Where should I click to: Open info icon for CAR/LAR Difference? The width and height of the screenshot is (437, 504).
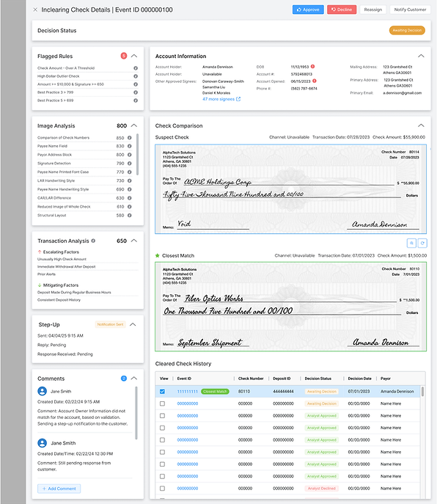point(130,198)
